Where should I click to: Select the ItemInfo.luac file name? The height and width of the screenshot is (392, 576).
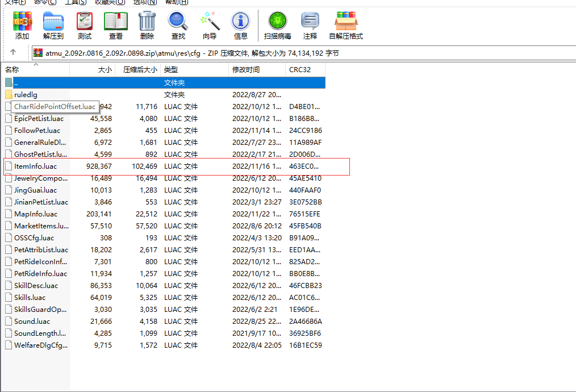36,166
